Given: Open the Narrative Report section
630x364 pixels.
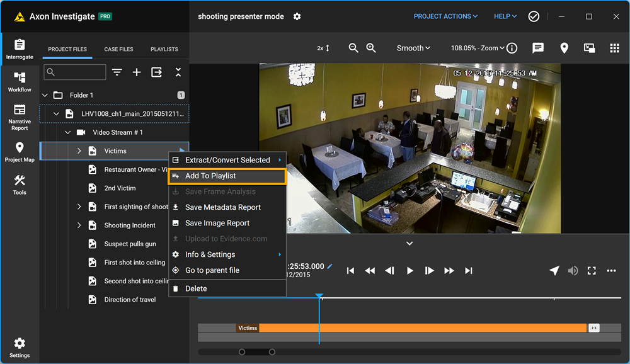Looking at the screenshot, I should (20, 116).
